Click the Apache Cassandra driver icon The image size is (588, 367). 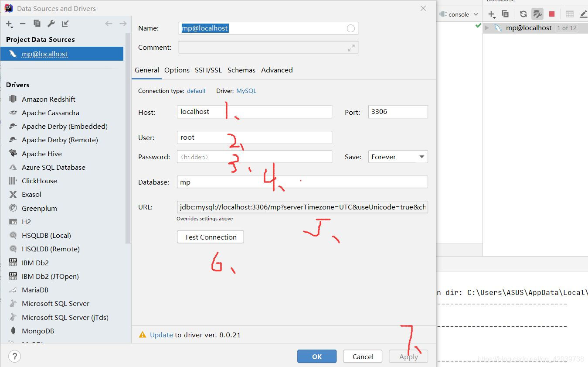pos(13,113)
